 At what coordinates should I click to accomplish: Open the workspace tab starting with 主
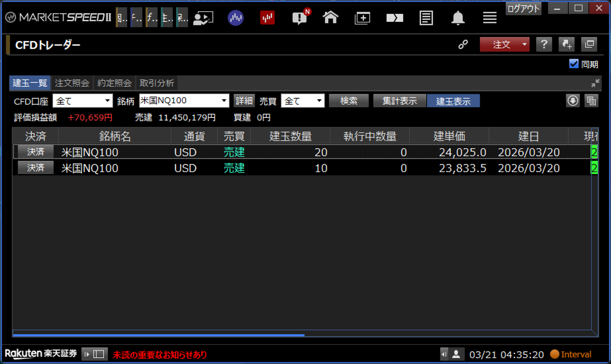pyautogui.click(x=167, y=17)
